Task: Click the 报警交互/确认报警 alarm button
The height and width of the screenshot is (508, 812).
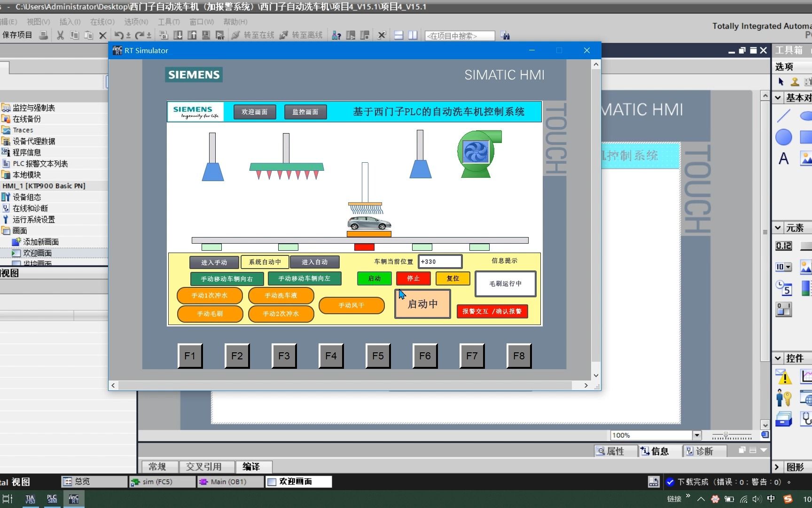Action: click(x=492, y=311)
